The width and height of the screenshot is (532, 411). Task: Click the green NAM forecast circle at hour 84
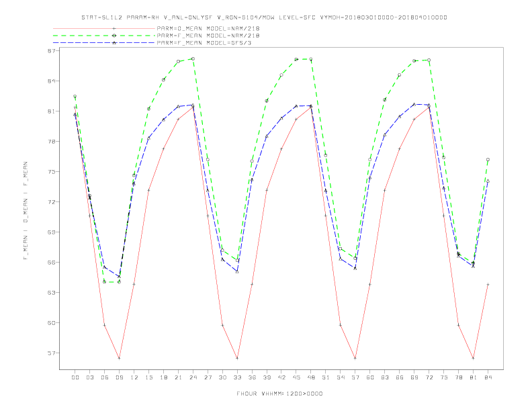488,159
